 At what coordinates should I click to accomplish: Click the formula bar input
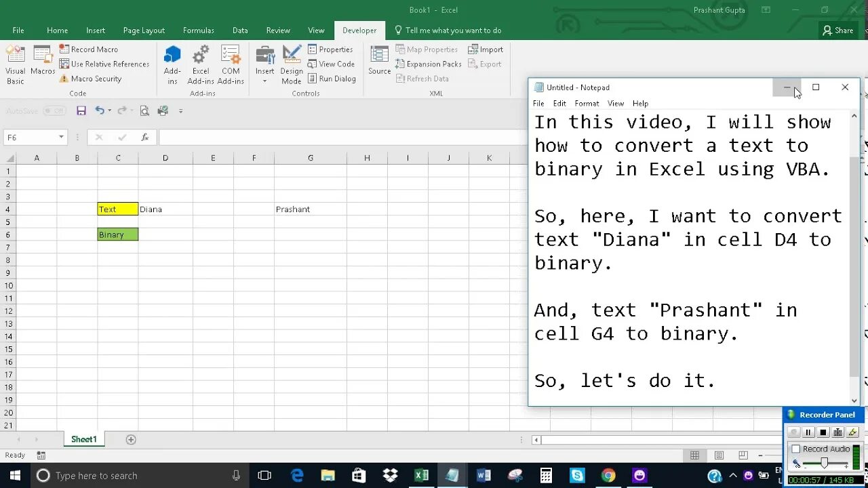(x=342, y=137)
